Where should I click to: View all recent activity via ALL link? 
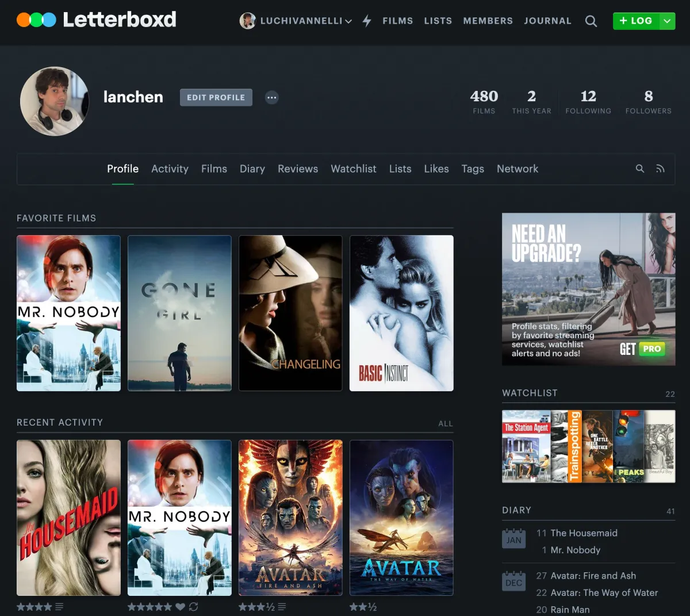[445, 423]
